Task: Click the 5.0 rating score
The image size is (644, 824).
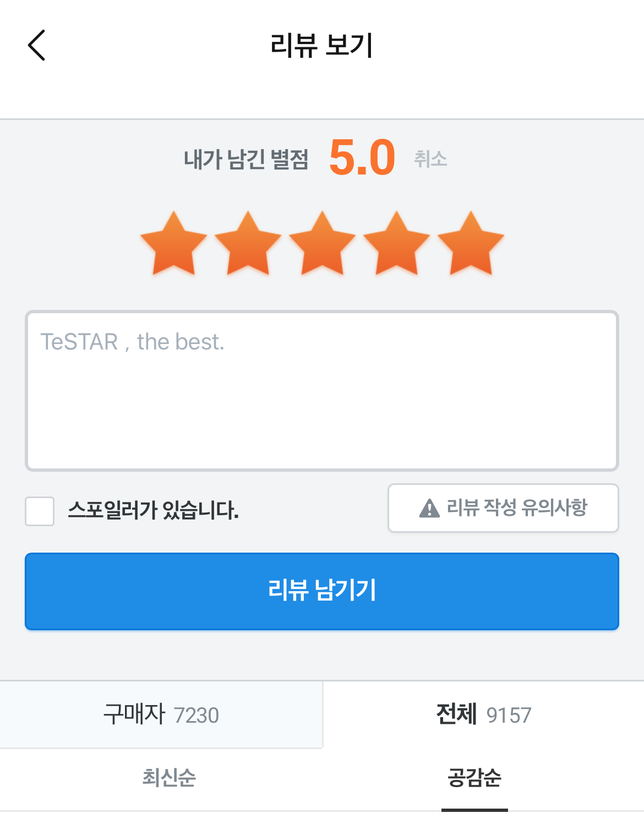Action: (362, 157)
